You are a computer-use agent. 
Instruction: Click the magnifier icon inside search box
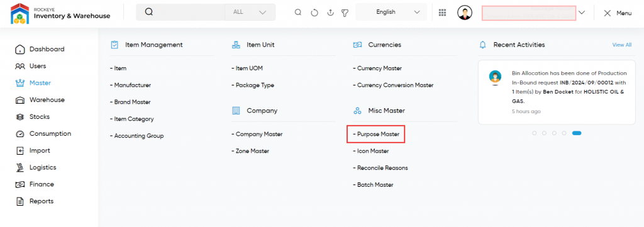tap(149, 13)
